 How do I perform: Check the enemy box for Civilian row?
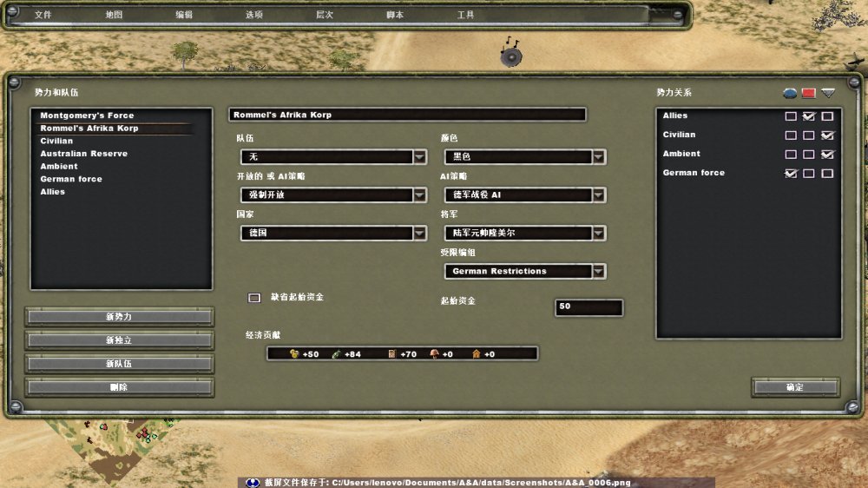809,135
